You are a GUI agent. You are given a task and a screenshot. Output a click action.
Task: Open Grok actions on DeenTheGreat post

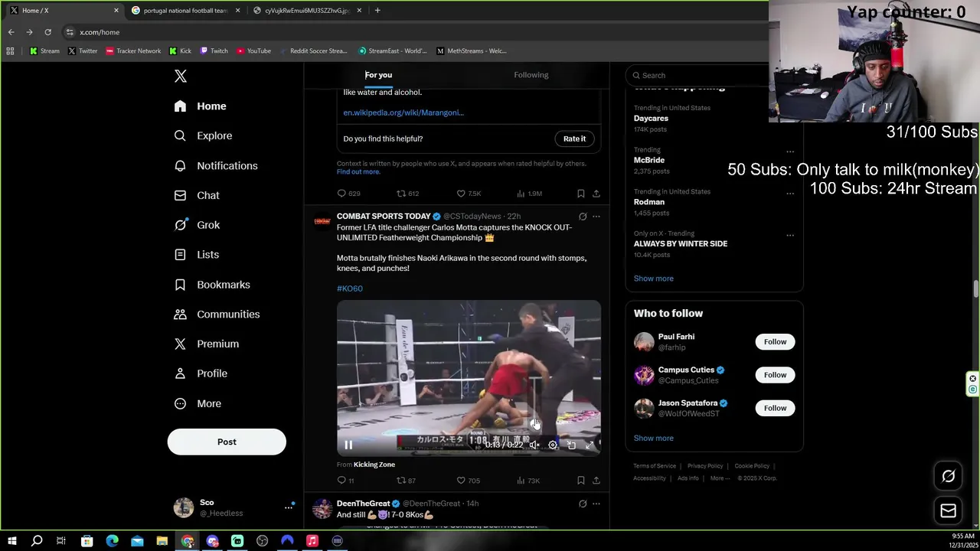pos(583,504)
